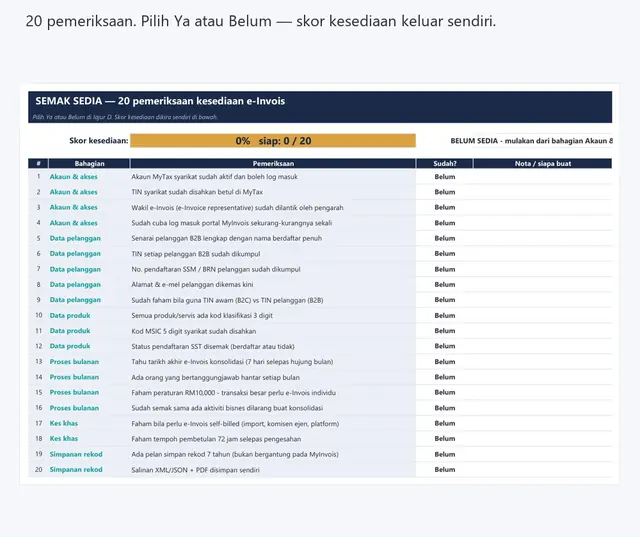This screenshot has width=640, height=537.
Task: Click the Sudah? column header
Action: coord(444,164)
